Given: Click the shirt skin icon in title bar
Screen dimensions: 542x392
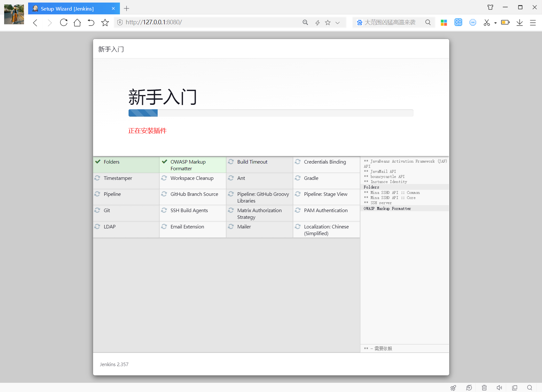Looking at the screenshot, I should point(490,7).
